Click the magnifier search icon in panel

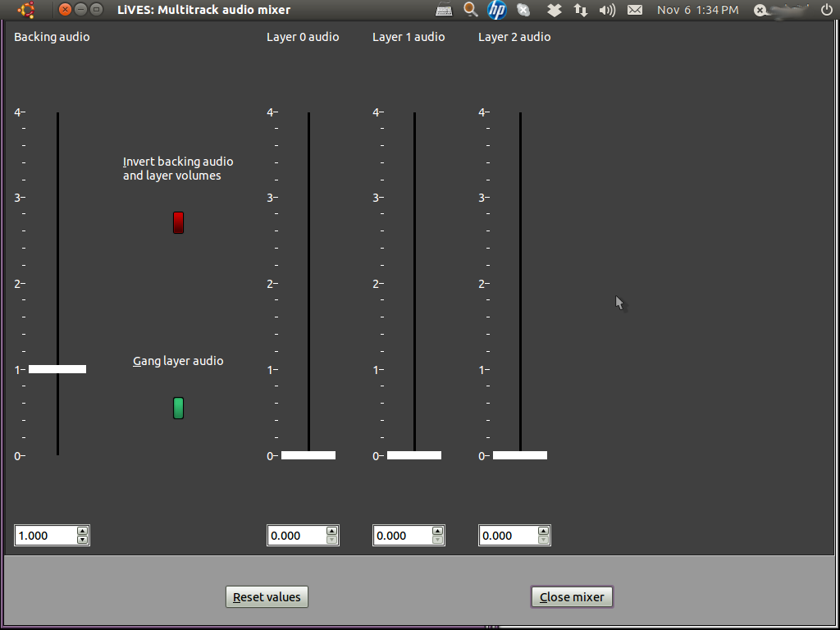pyautogui.click(x=470, y=10)
